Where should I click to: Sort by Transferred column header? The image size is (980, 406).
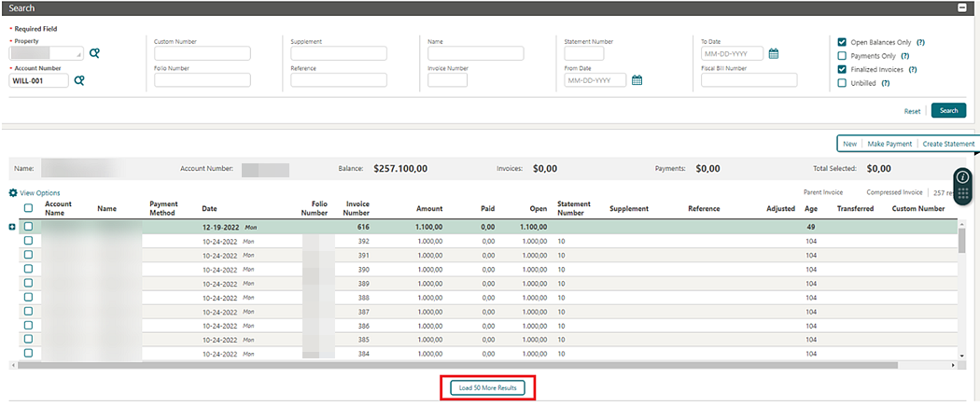(855, 209)
